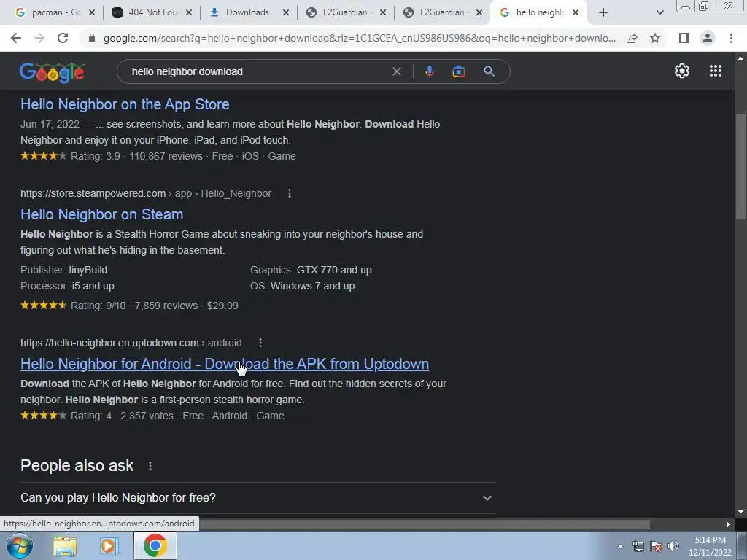
Task: Click 'Graphics: GTX 770 and up' text
Action: tap(311, 270)
